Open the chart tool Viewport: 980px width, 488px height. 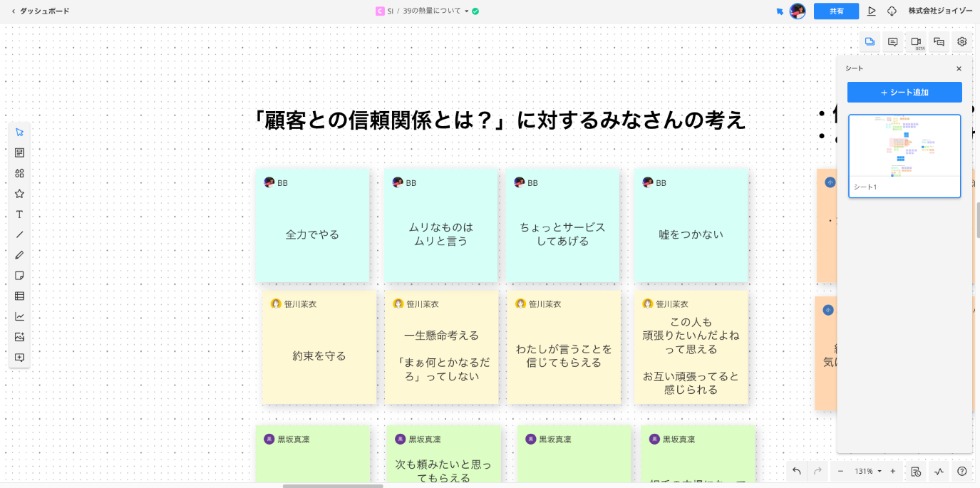(x=19, y=316)
